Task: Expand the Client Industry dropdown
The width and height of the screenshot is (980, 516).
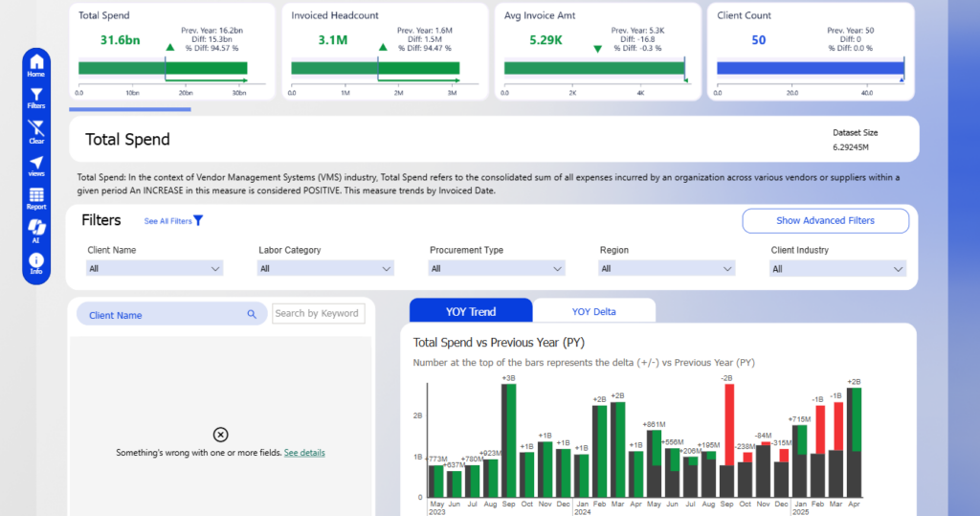Action: click(x=838, y=269)
